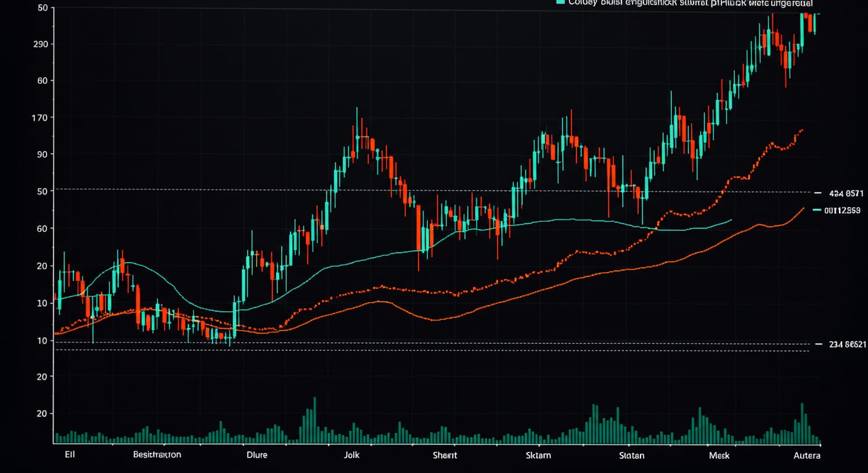Select the 'Shemt' time axis label
The width and height of the screenshot is (868, 473).
pyautogui.click(x=444, y=455)
